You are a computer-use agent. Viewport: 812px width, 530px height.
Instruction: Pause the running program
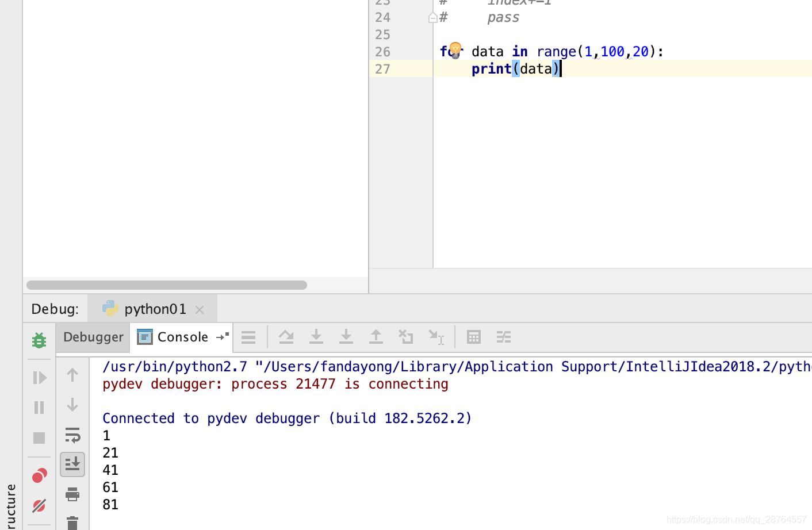pos(39,407)
